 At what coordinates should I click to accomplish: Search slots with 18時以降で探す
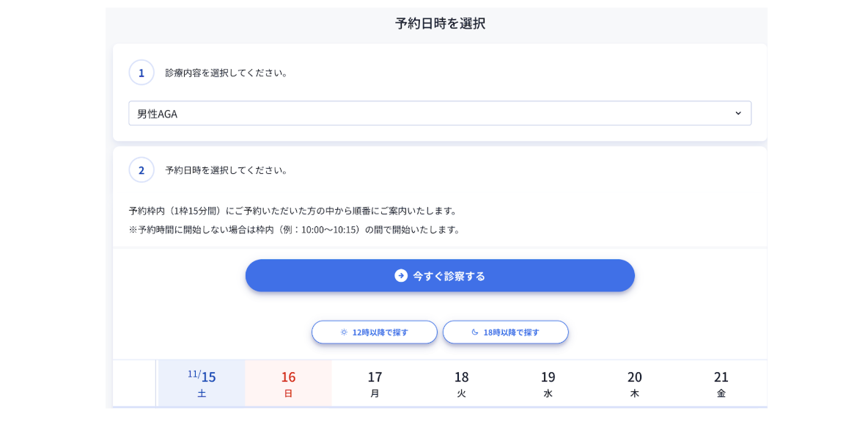pyautogui.click(x=506, y=332)
